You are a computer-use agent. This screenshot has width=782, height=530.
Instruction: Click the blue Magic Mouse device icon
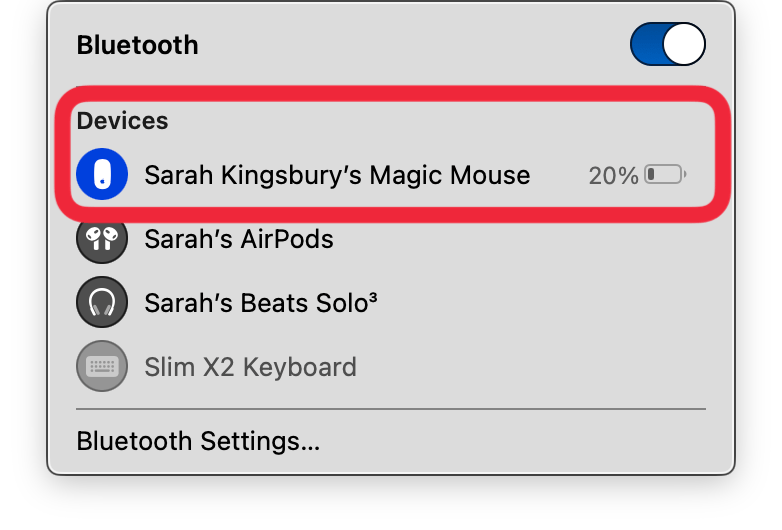tap(101, 175)
